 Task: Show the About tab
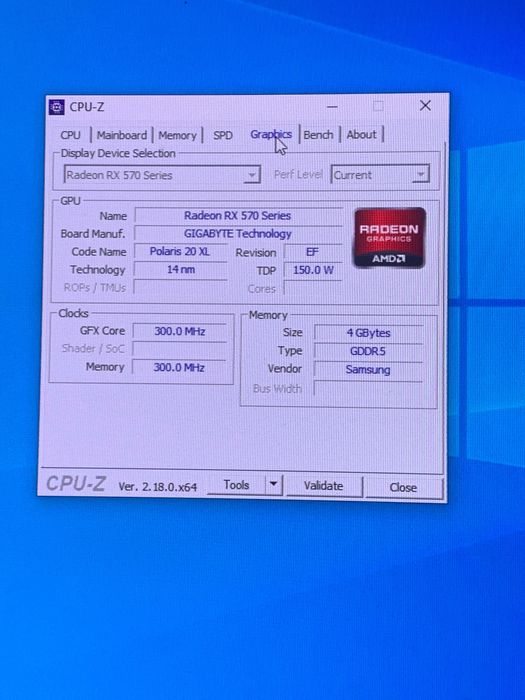point(362,134)
